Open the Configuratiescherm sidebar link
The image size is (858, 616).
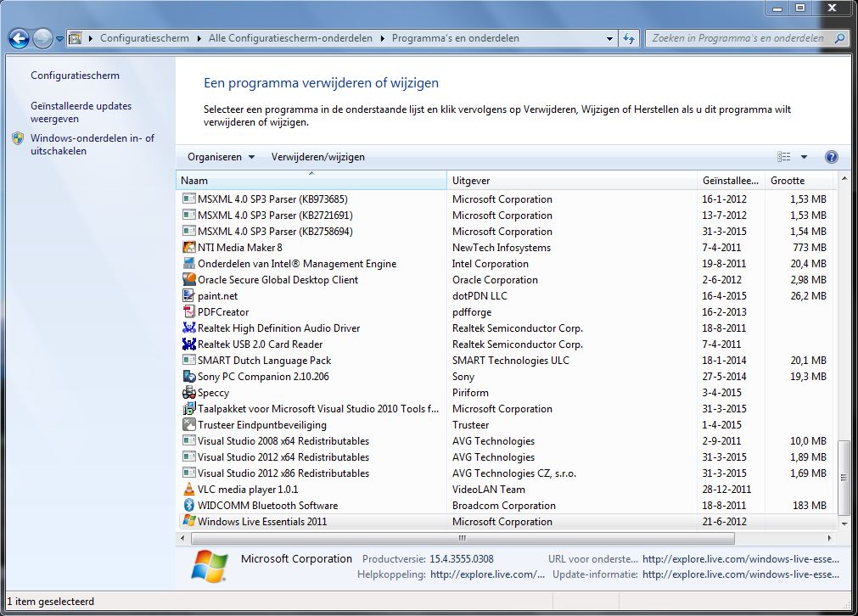[75, 76]
